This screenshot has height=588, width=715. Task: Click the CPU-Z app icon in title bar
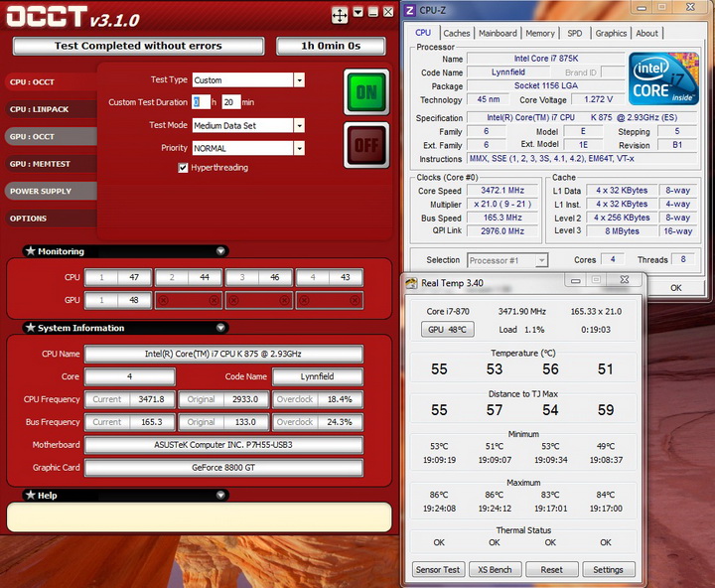pyautogui.click(x=410, y=10)
